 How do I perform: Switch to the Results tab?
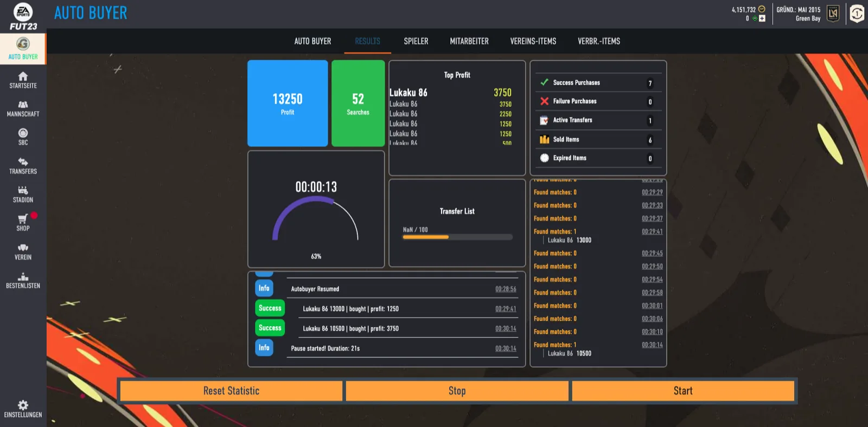tap(367, 41)
